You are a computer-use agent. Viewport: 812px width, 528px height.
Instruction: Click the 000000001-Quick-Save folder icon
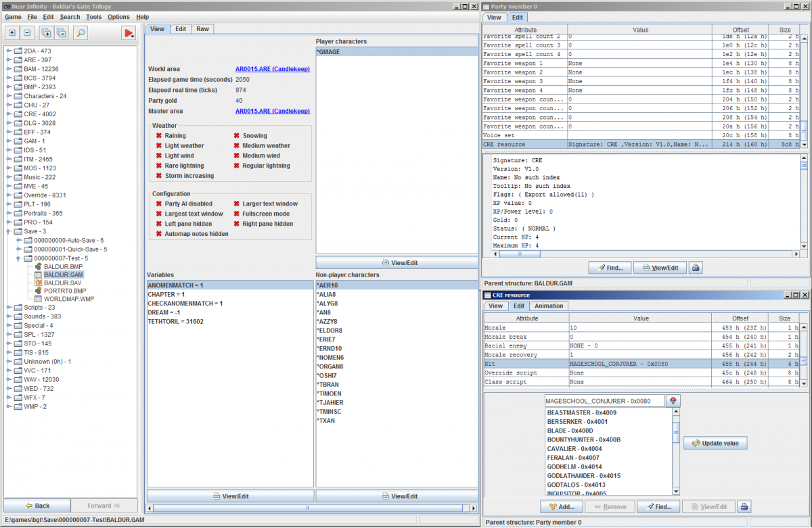point(28,249)
